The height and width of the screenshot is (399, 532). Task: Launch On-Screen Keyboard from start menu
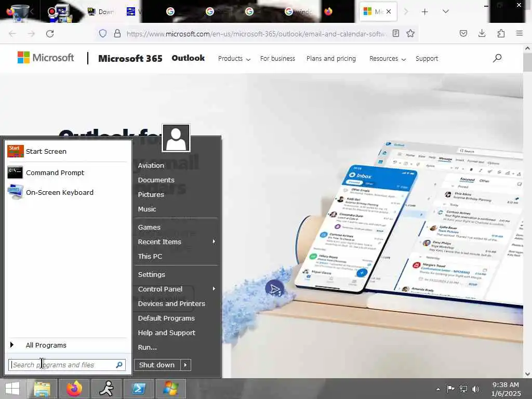click(67, 192)
